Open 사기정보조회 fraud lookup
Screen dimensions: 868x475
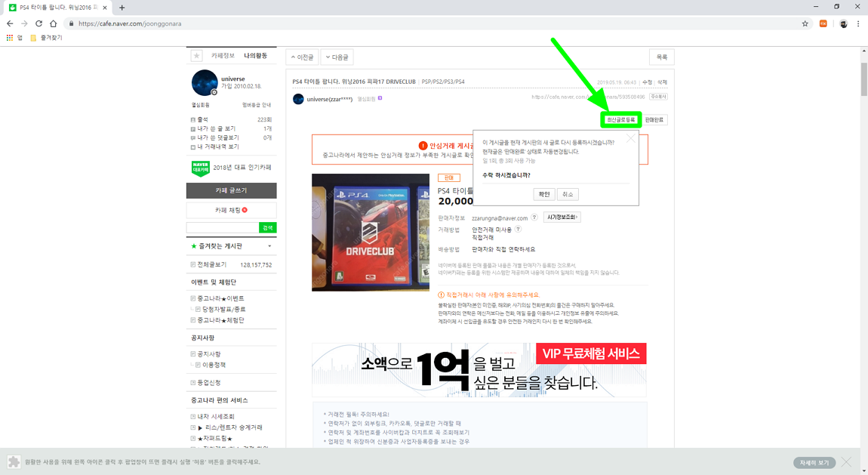562,217
